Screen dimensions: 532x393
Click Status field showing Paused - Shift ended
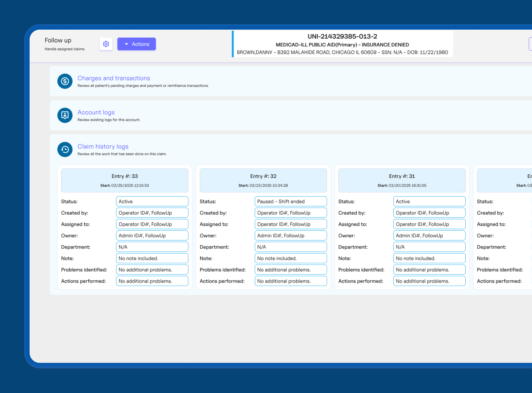(290, 201)
